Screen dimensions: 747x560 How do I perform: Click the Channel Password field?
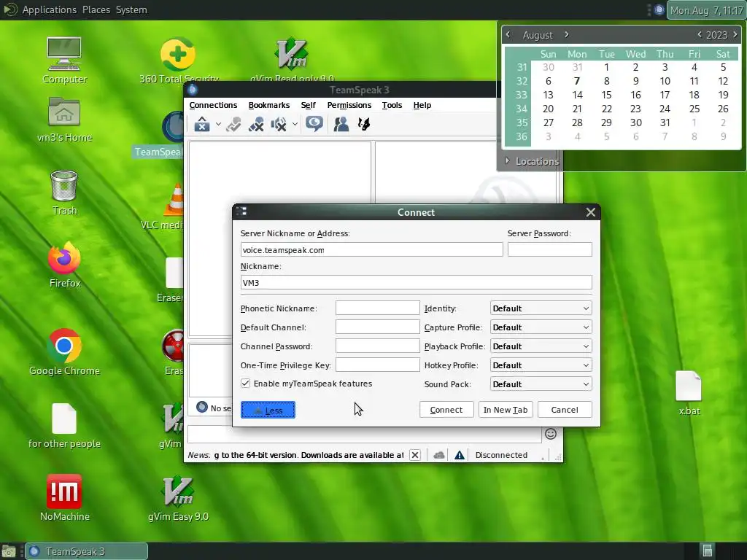pyautogui.click(x=377, y=346)
